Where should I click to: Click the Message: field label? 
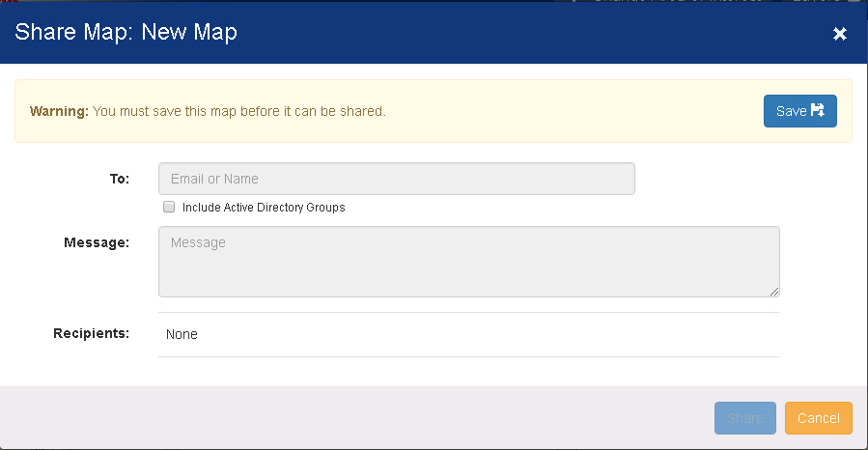click(96, 242)
